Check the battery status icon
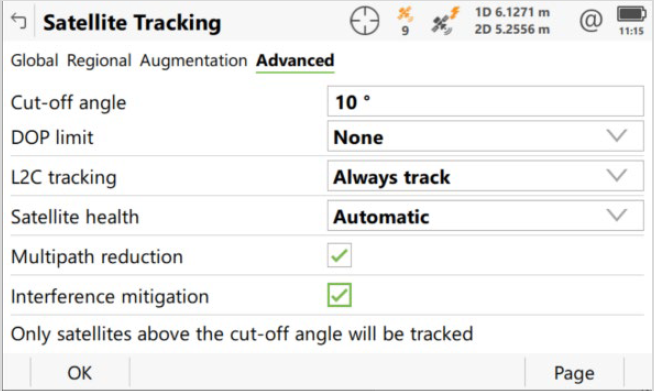Image resolution: width=657 pixels, height=391 pixels. click(631, 14)
